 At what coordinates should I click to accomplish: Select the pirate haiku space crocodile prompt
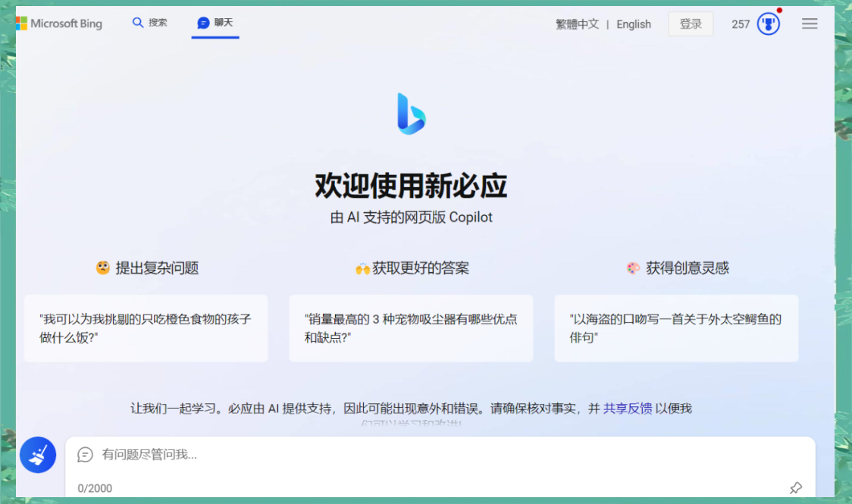point(676,328)
